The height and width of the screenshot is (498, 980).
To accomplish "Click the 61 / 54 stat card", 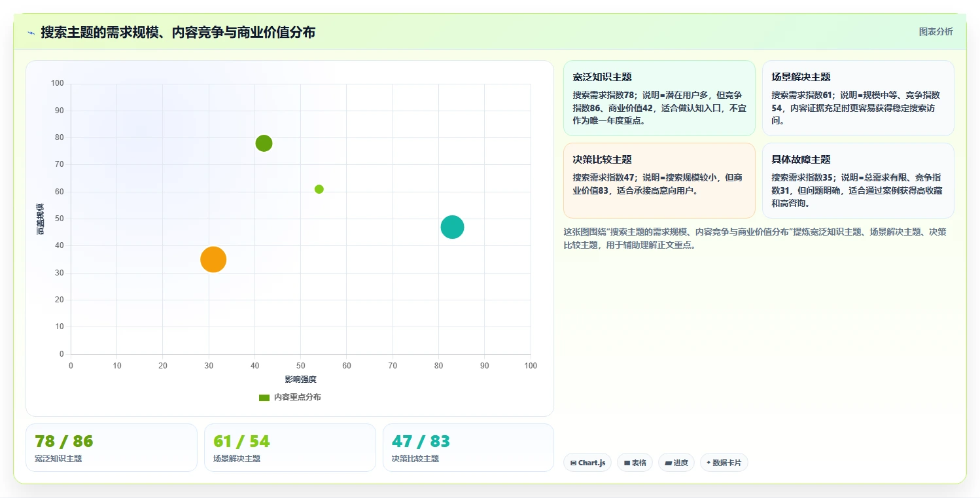I will point(290,448).
